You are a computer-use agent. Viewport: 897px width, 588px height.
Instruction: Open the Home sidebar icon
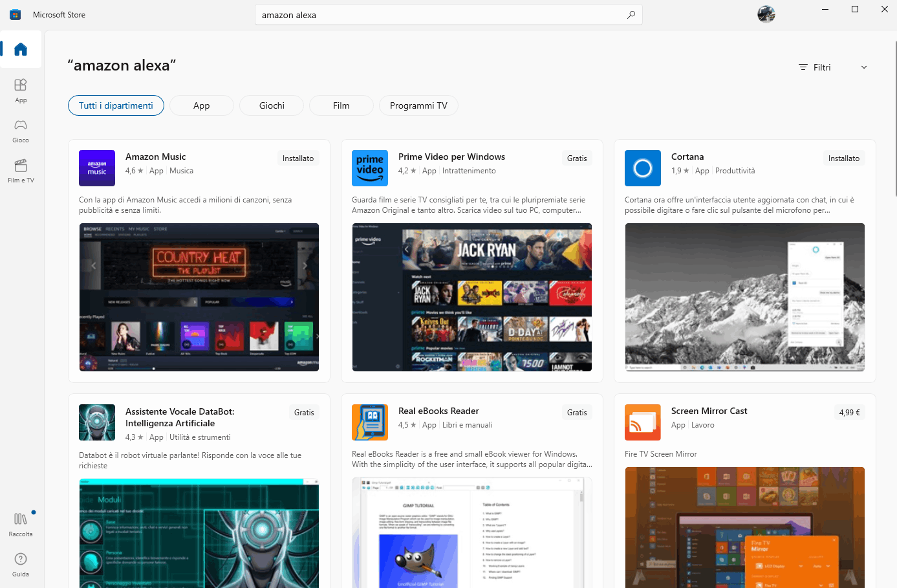click(21, 49)
